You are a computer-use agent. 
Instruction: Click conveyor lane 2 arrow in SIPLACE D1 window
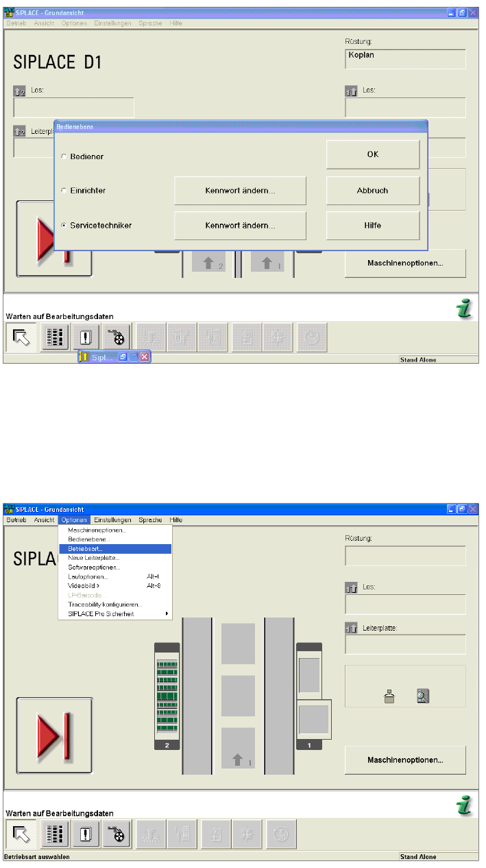pos(208,263)
